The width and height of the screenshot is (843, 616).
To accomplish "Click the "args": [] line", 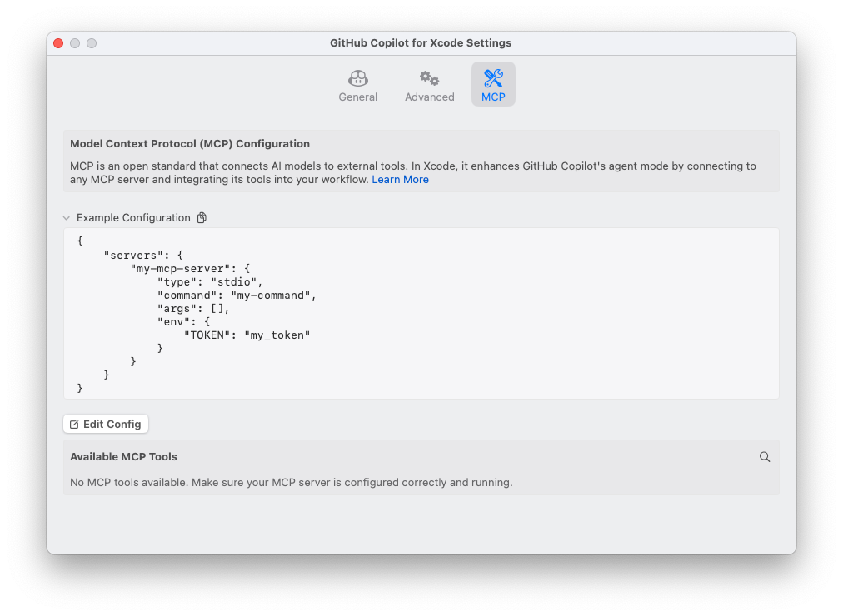I will (x=193, y=309).
